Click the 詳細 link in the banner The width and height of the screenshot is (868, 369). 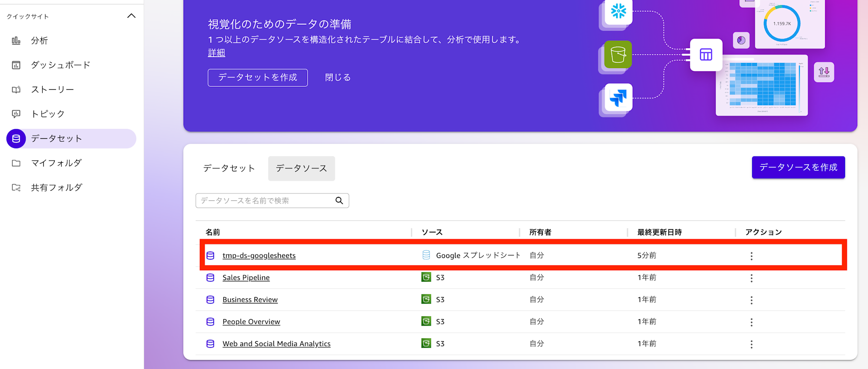click(216, 53)
